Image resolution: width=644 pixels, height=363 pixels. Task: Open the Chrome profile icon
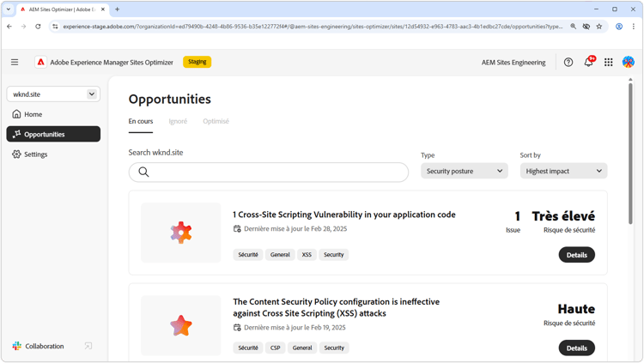point(619,27)
